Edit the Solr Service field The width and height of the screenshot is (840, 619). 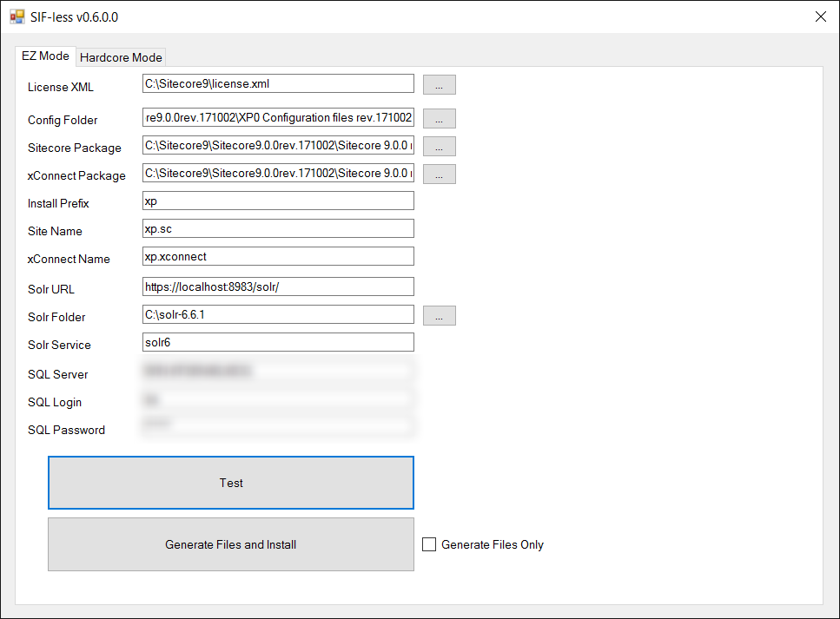(278, 342)
